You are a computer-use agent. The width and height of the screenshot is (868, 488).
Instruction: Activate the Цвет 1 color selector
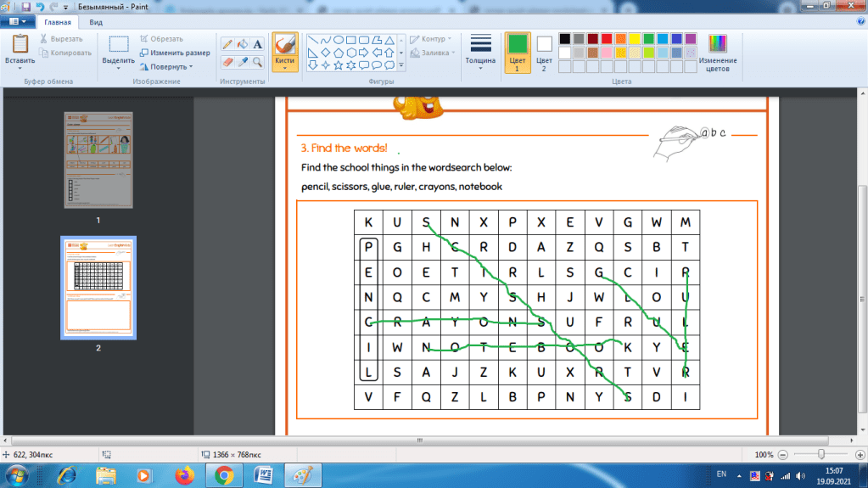pos(518,53)
